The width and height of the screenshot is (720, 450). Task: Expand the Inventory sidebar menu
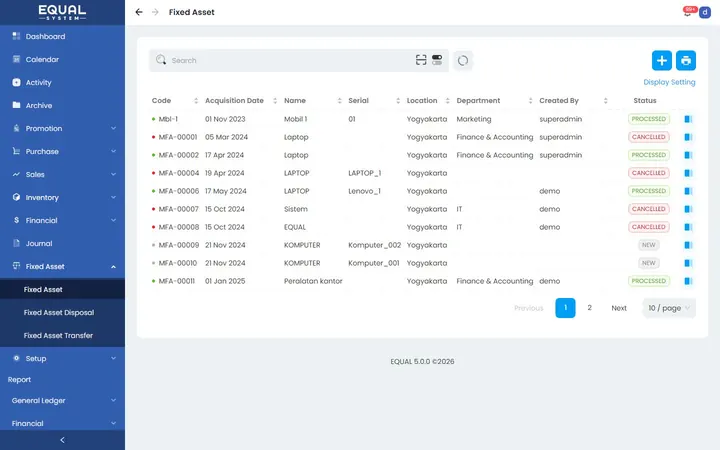coord(62,197)
